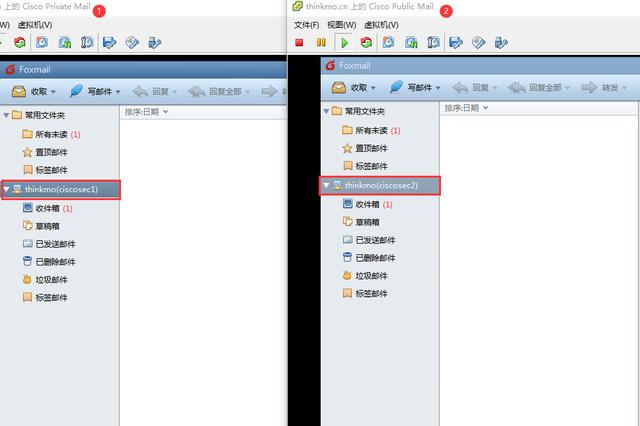Open 垃圾邮件 junk folder under ciscosec1
Screen dimensions: 640x426
point(45,280)
